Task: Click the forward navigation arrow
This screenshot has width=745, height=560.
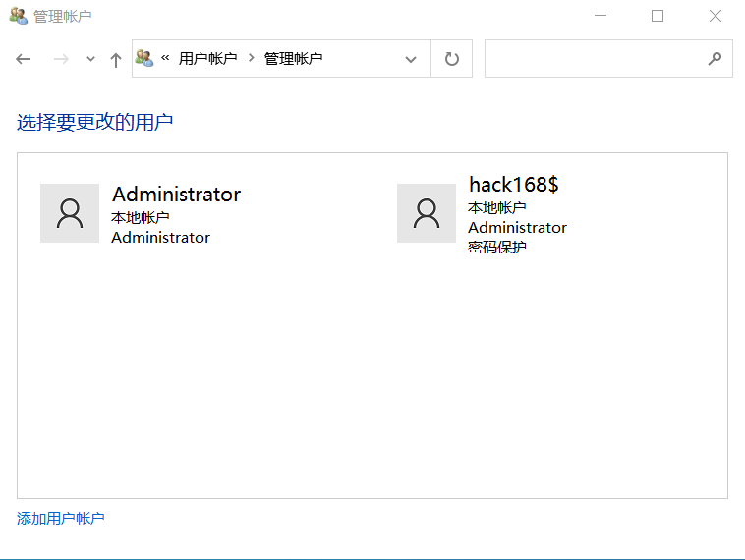Action: (61, 59)
